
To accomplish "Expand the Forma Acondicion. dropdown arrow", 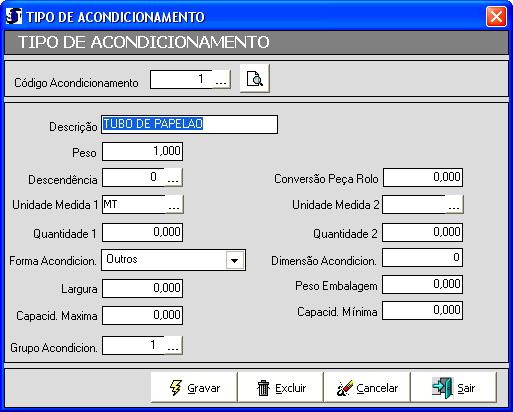I will (235, 260).
